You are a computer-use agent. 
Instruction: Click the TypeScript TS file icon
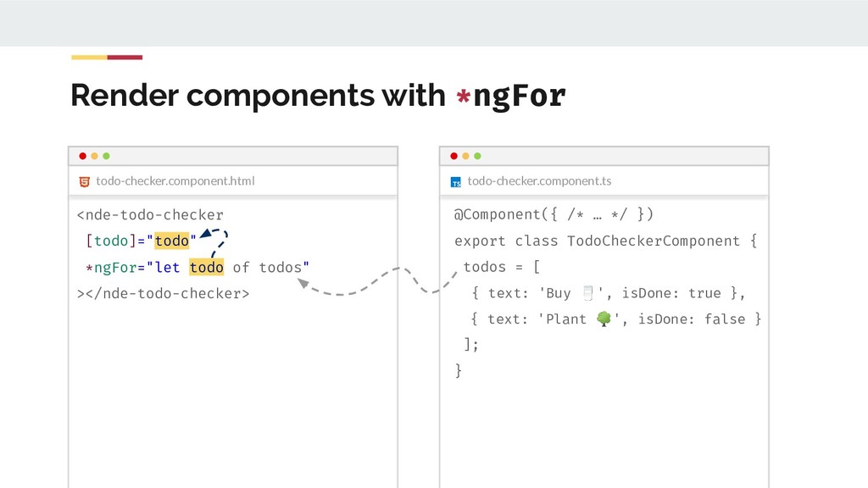[456, 182]
